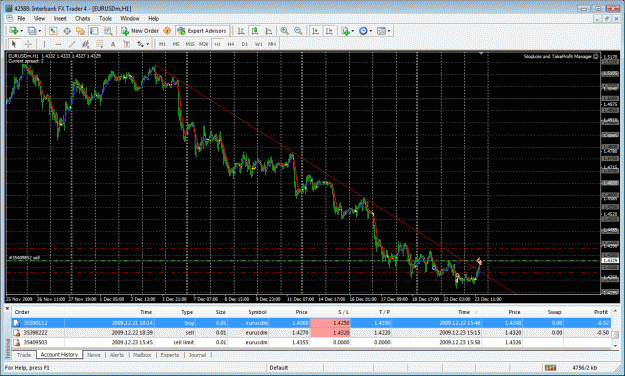Open the Help menu
This screenshot has width=625, height=376.
tap(153, 18)
